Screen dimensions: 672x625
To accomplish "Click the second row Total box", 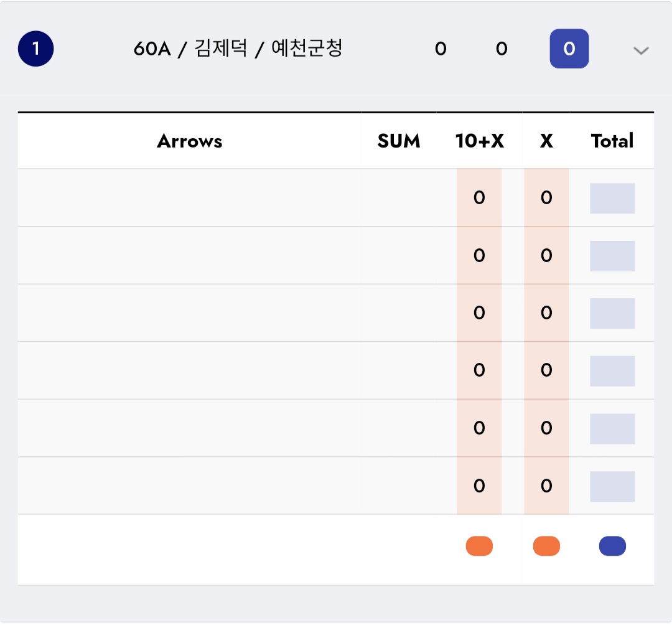I will [612, 256].
